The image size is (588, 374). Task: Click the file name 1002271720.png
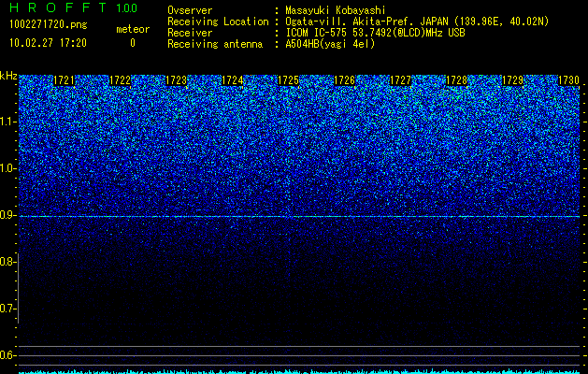tap(49, 25)
